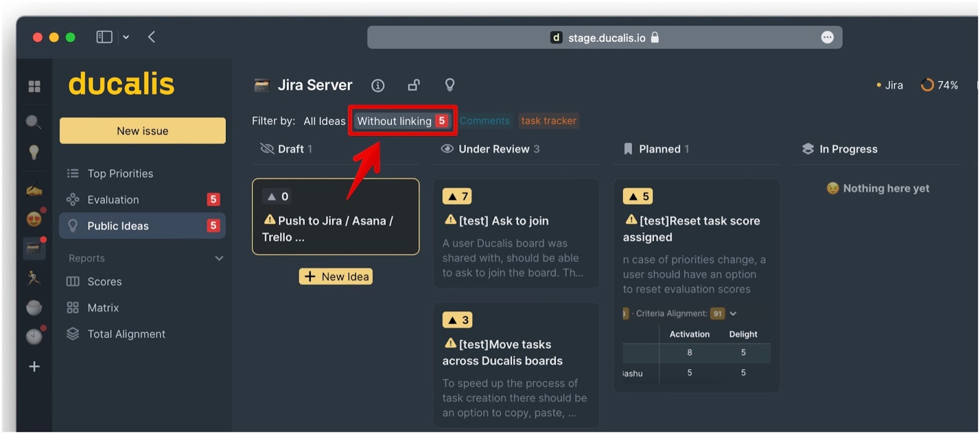Open the heart-eyes emoji board
Viewport: 980px width, 434px height.
(34, 218)
